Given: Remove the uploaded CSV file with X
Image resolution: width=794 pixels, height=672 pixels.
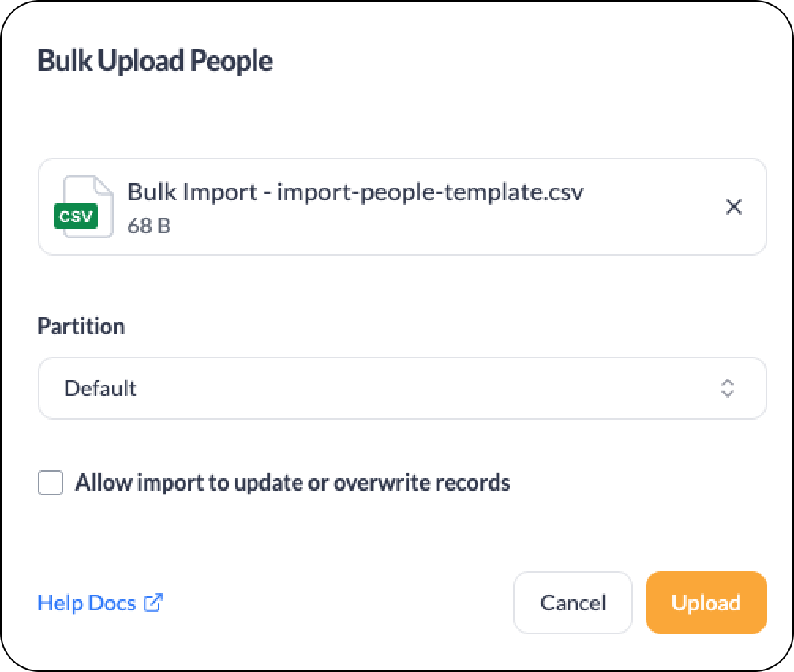Looking at the screenshot, I should (734, 207).
